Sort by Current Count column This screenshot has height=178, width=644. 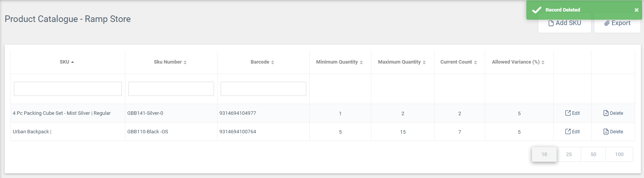tap(459, 62)
